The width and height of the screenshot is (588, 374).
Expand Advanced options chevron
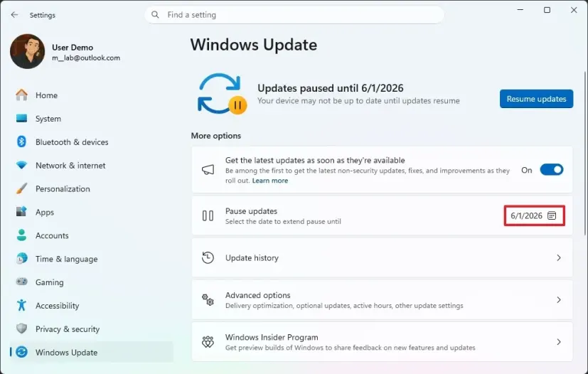pyautogui.click(x=559, y=300)
